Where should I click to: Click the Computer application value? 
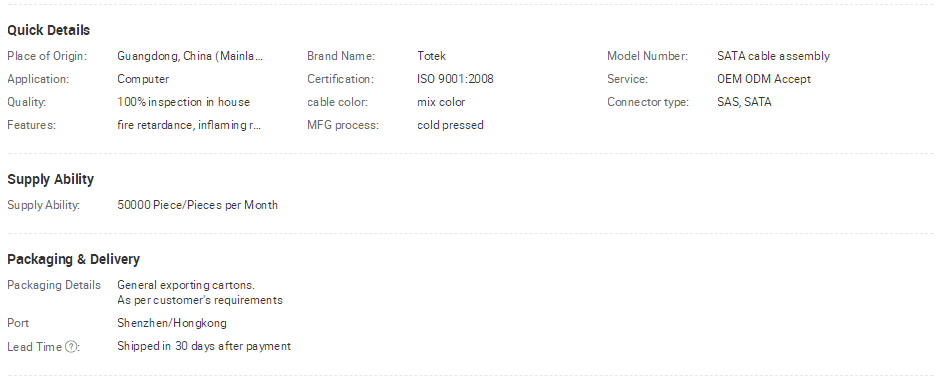tap(143, 79)
